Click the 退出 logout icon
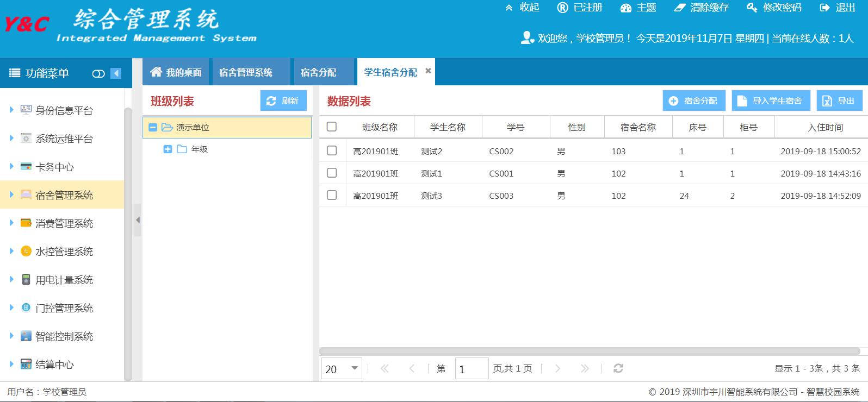Viewport: 868px width, 402px height. (824, 8)
